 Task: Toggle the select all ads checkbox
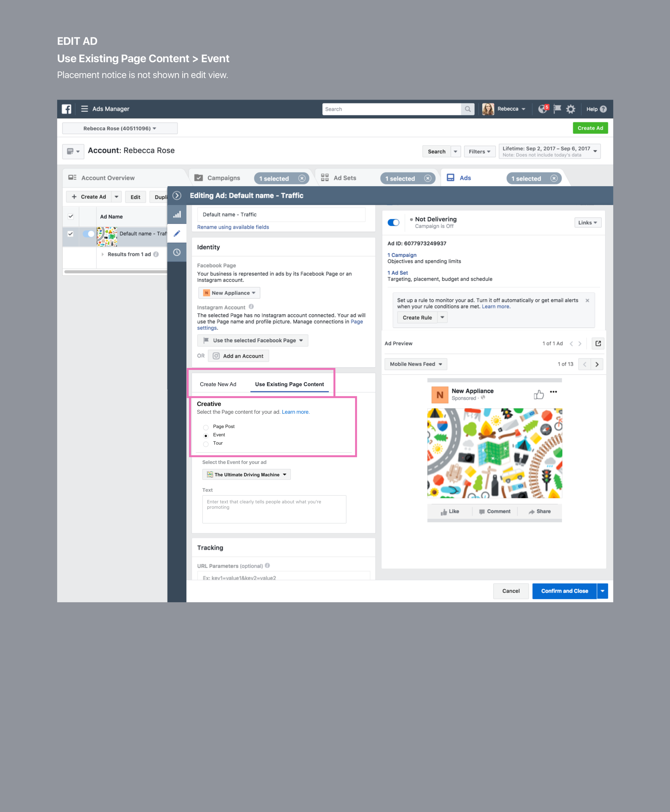point(71,216)
